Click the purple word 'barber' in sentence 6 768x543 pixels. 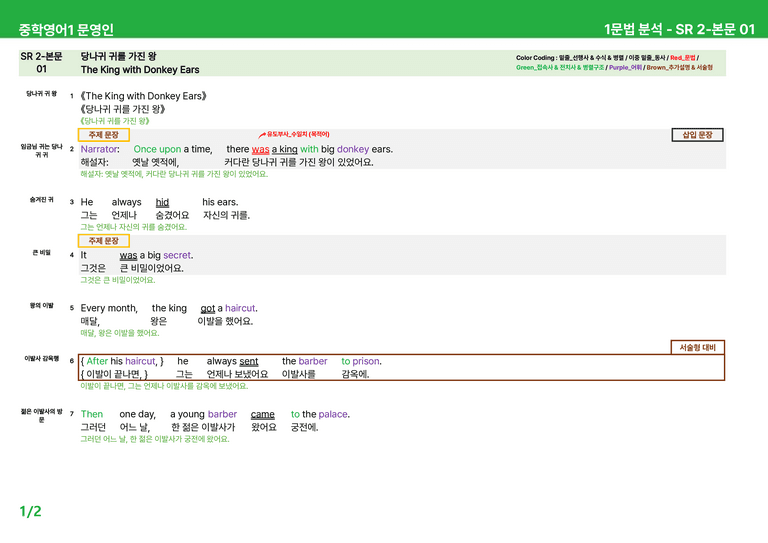(313, 361)
